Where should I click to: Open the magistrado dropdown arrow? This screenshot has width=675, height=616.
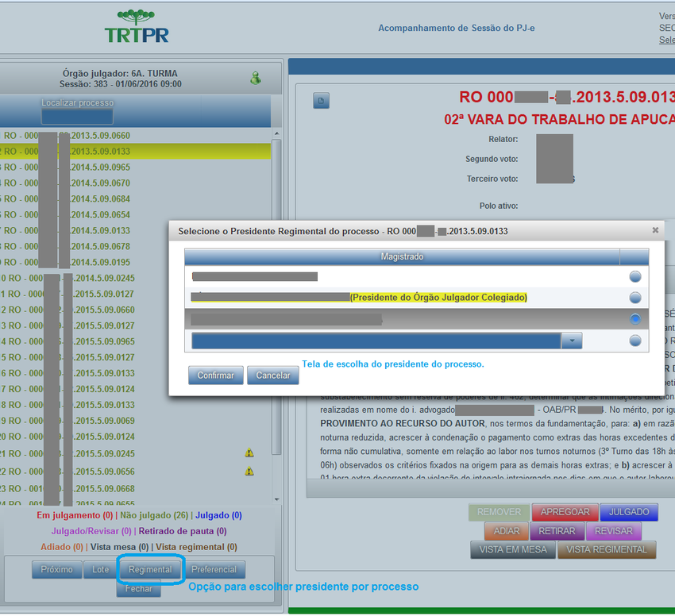[x=572, y=341]
